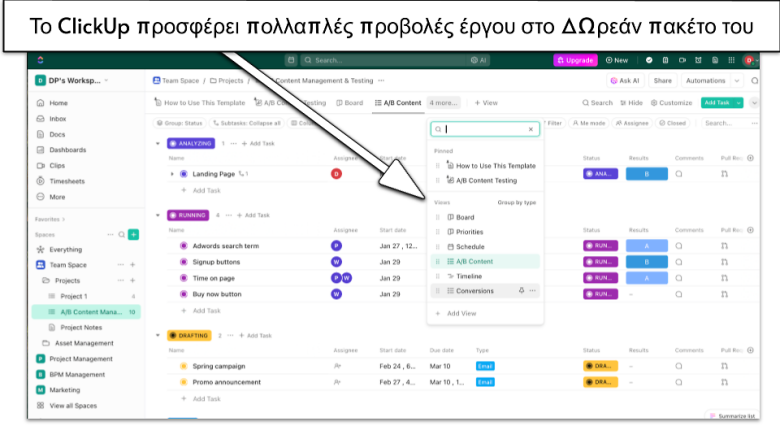Click the status circle of Time on page task
Viewport: 780px width, 439px height.
(184, 278)
